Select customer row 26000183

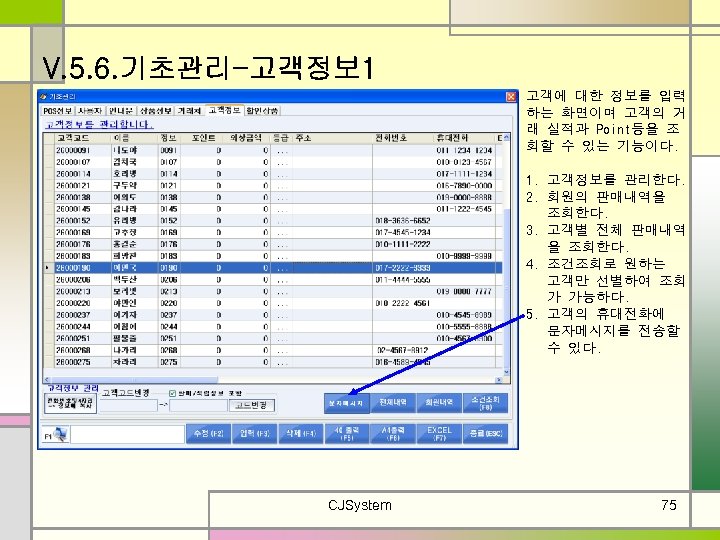click(275, 256)
